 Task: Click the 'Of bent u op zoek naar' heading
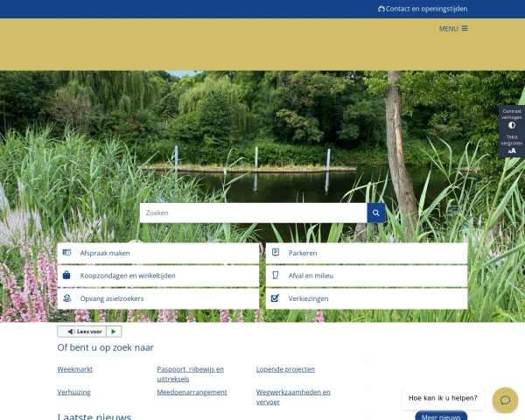pyautogui.click(x=106, y=347)
